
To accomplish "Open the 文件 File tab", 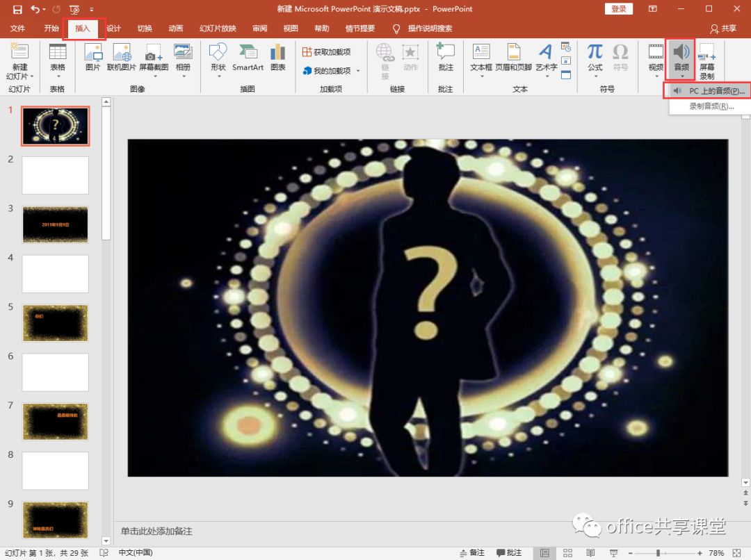I will pos(17,28).
